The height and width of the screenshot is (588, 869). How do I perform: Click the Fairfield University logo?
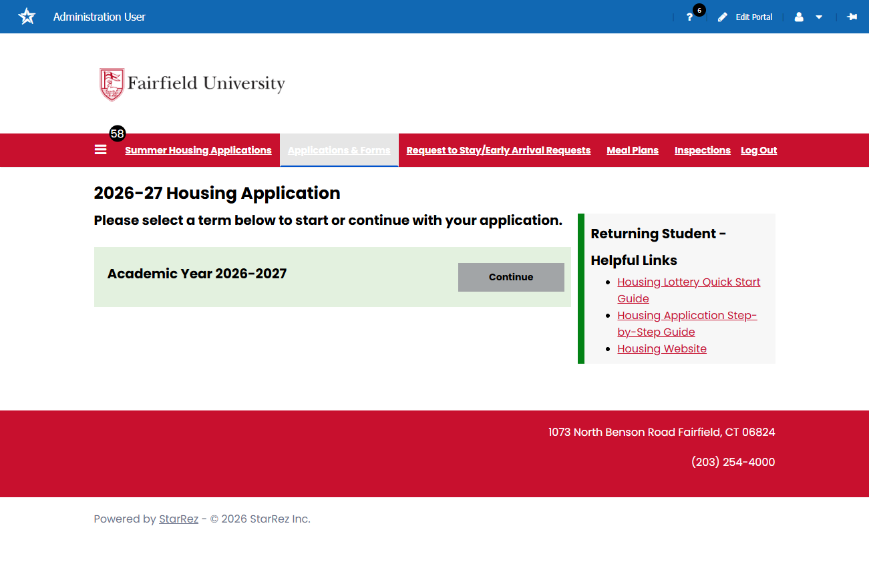click(192, 83)
